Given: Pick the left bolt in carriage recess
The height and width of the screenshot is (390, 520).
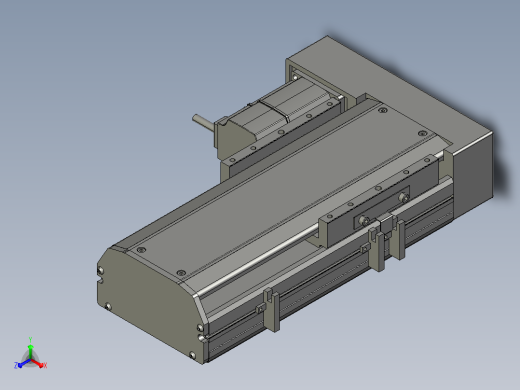Looking at the screenshot, I should click(363, 220).
